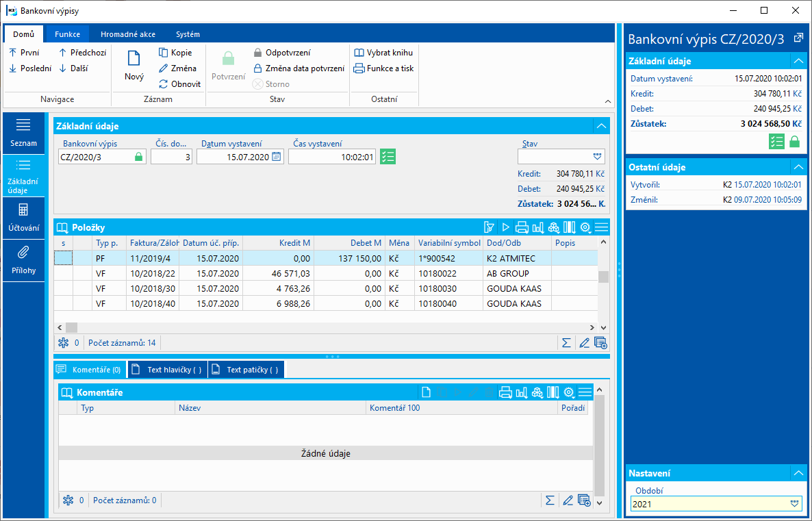
Task: Collapse Ostatní údaje section
Action: pos(798,167)
